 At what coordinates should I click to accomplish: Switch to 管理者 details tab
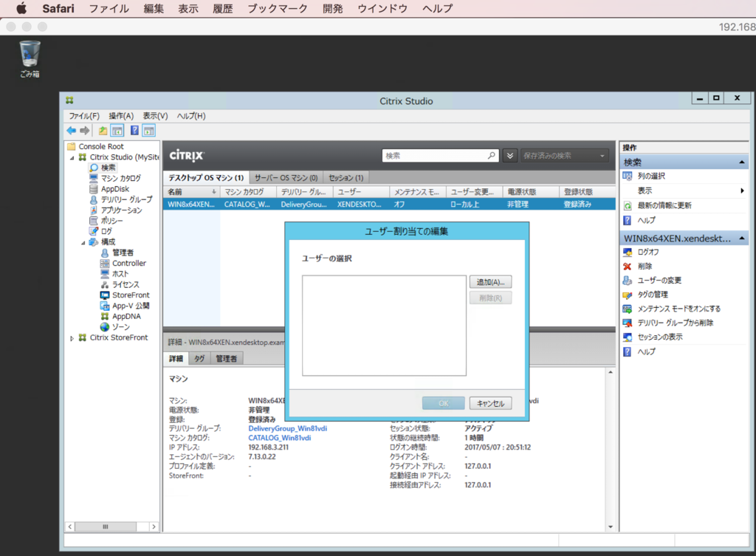(226, 358)
